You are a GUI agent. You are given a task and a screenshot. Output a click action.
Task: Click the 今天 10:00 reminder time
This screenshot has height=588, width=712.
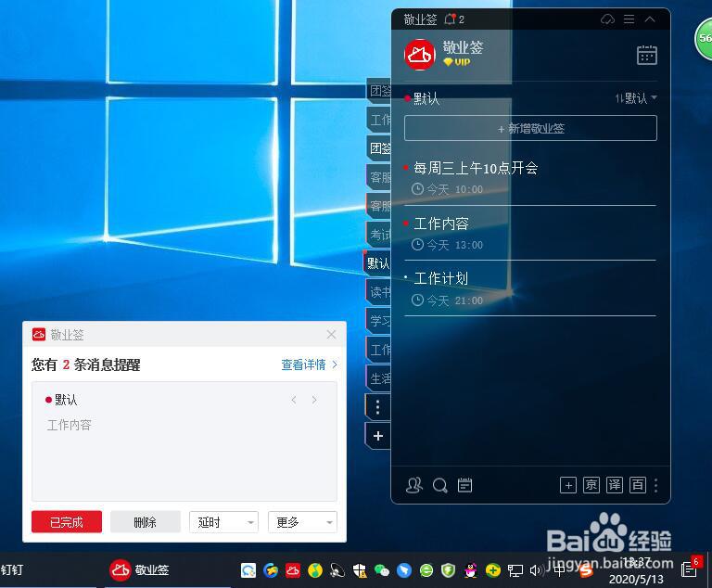pos(454,189)
